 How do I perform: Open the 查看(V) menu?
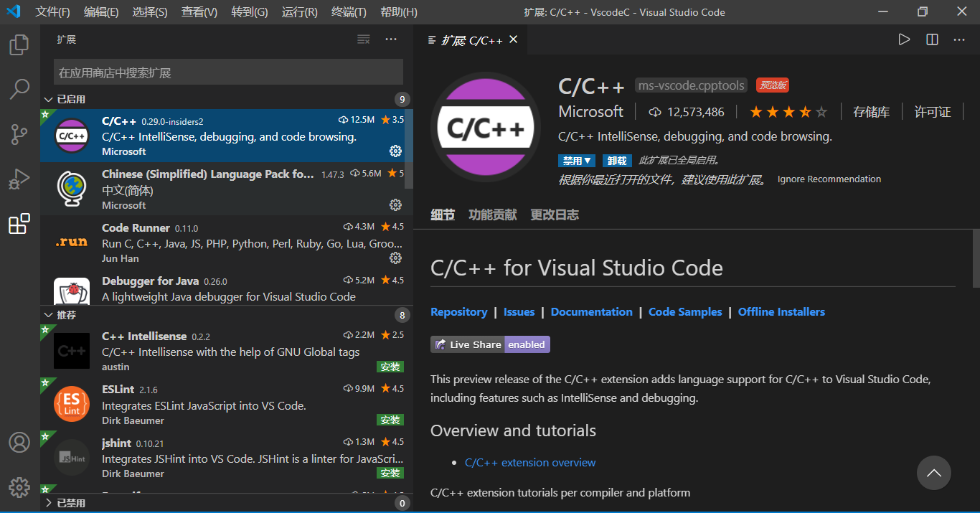coord(199,12)
